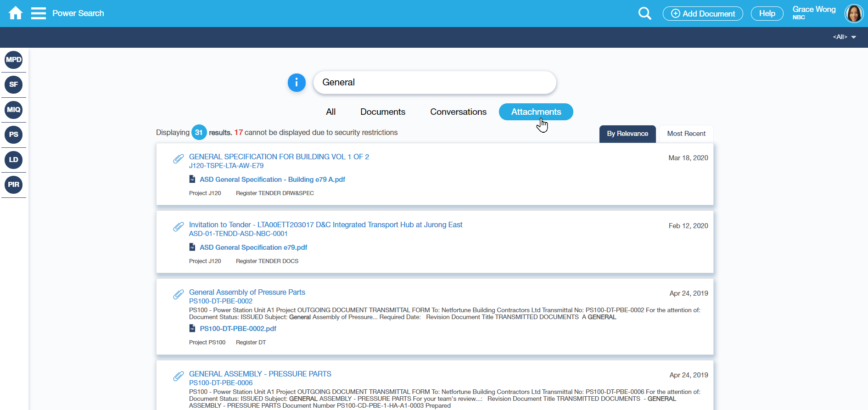Click the Add Document button
Viewport: 868px width, 410px height.
[x=702, y=14]
